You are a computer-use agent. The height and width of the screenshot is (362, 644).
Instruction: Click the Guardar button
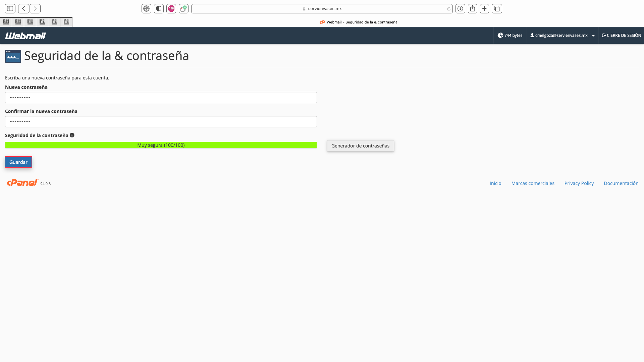coord(18,162)
